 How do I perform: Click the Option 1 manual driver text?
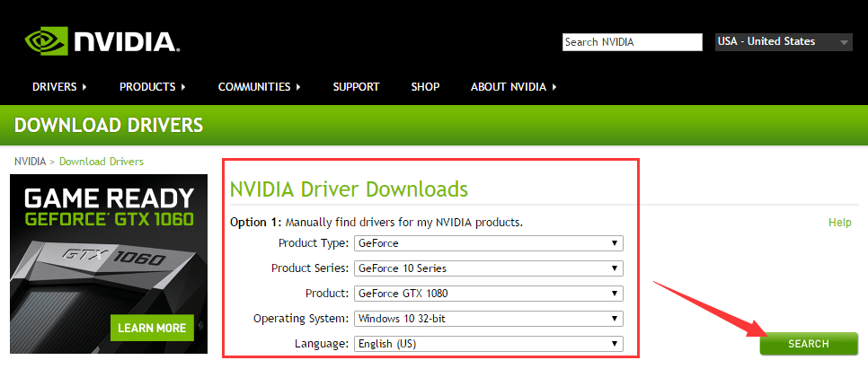376,223
